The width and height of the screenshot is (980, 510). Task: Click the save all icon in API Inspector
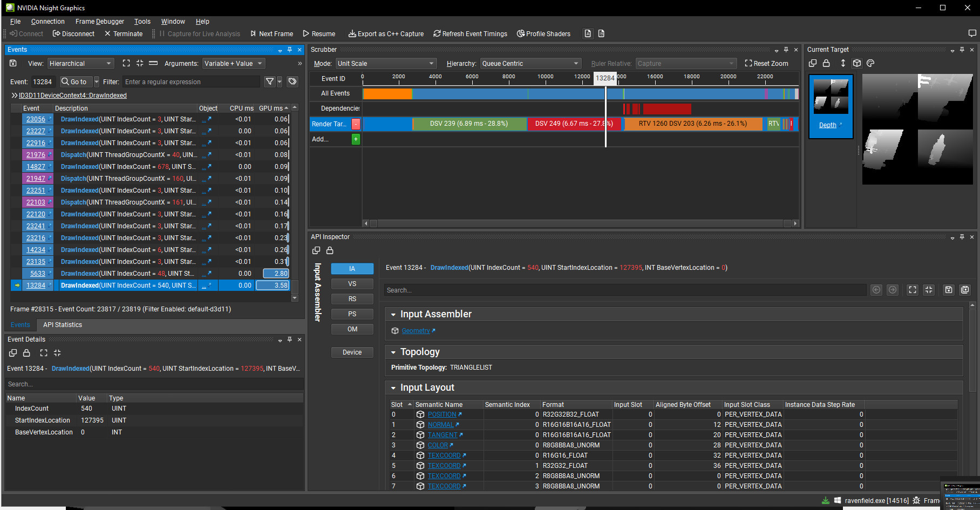[965, 290]
